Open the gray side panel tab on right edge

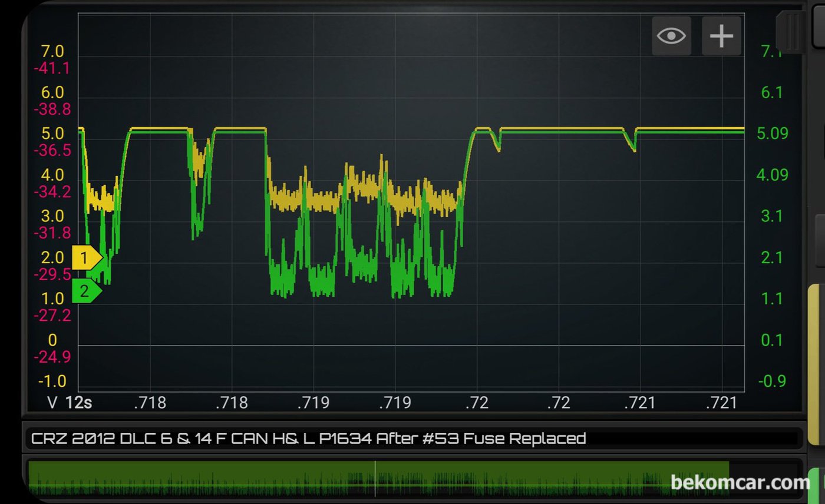(x=820, y=240)
